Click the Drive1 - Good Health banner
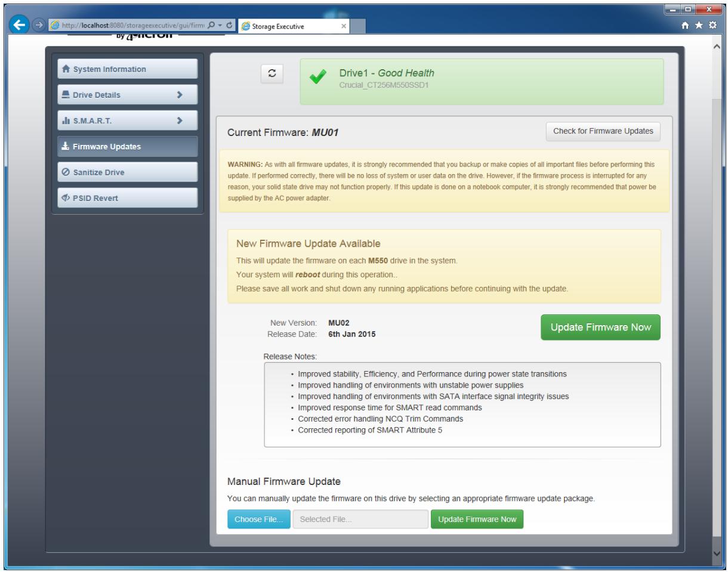Image resolution: width=728 pixels, height=572 pixels. point(482,82)
